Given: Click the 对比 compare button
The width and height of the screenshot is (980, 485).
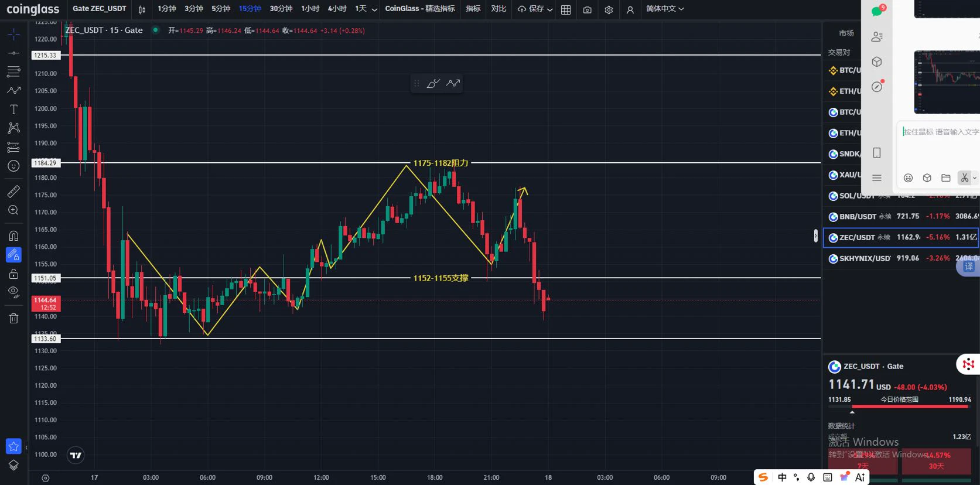Looking at the screenshot, I should click(x=498, y=9).
